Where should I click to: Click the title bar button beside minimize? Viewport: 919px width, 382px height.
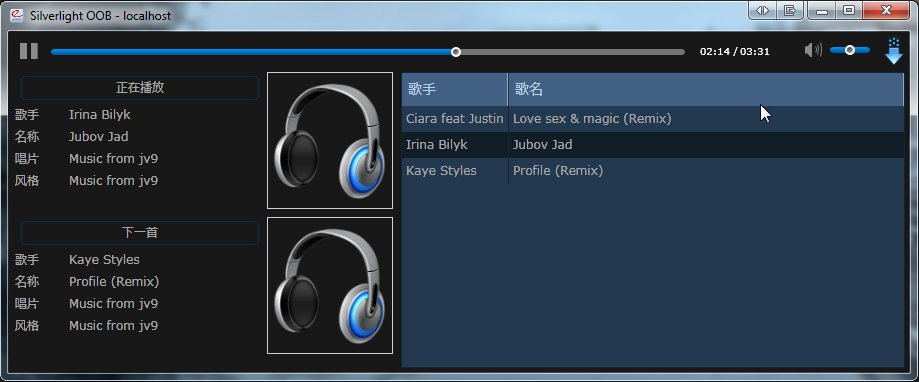point(789,11)
